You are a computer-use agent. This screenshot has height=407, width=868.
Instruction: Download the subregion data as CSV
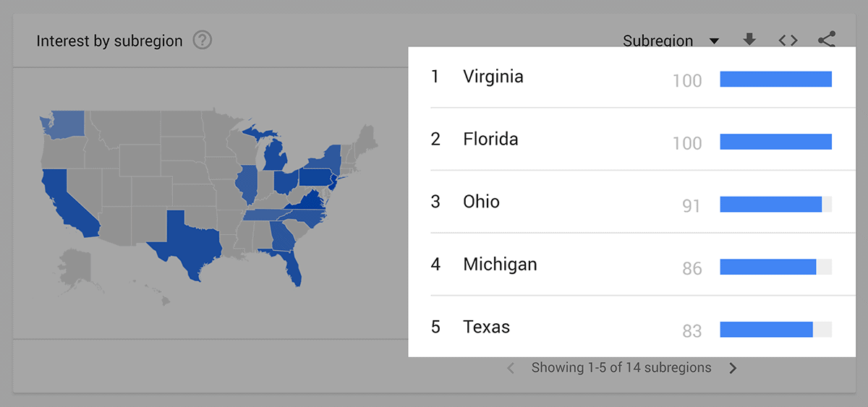[749, 40]
